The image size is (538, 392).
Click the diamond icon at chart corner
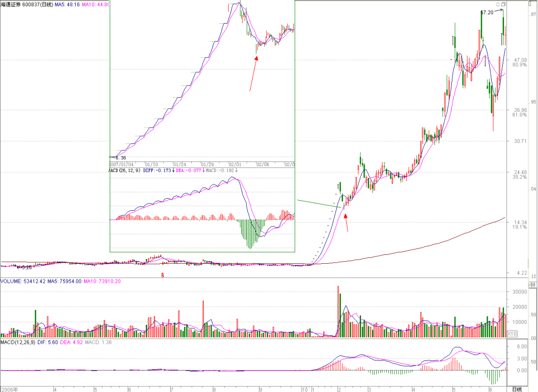pyautogui.click(x=498, y=4)
